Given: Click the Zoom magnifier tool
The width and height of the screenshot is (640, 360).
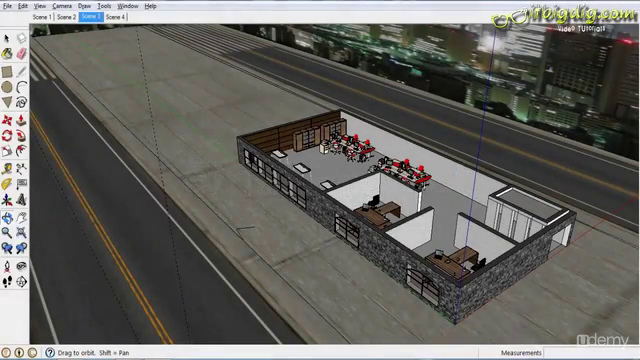Looking at the screenshot, I should point(7,233).
